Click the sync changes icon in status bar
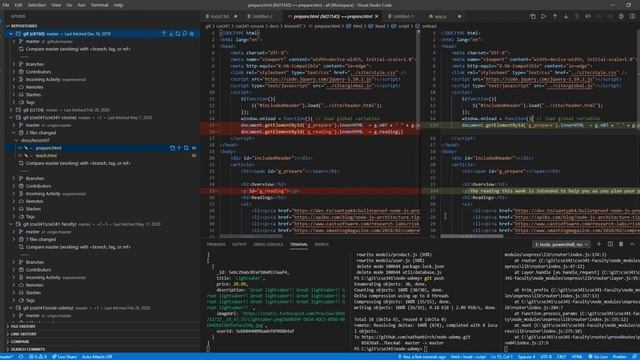 click(21, 357)
